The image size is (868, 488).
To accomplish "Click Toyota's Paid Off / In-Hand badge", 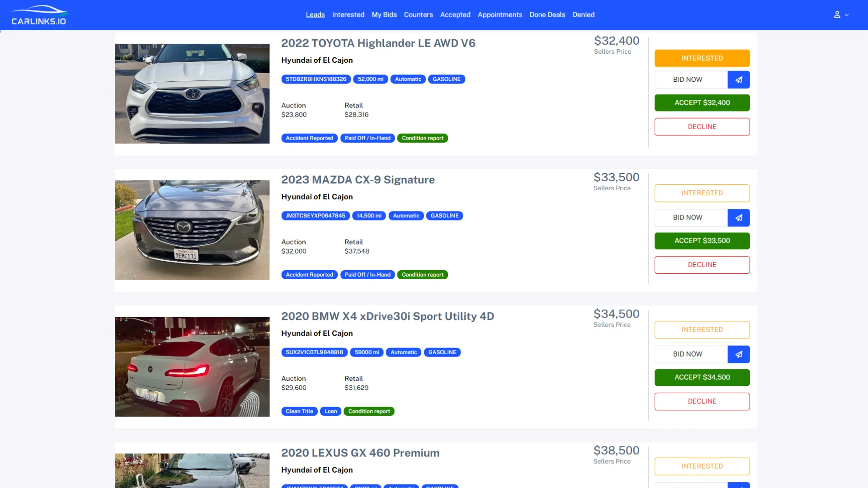I will click(368, 138).
